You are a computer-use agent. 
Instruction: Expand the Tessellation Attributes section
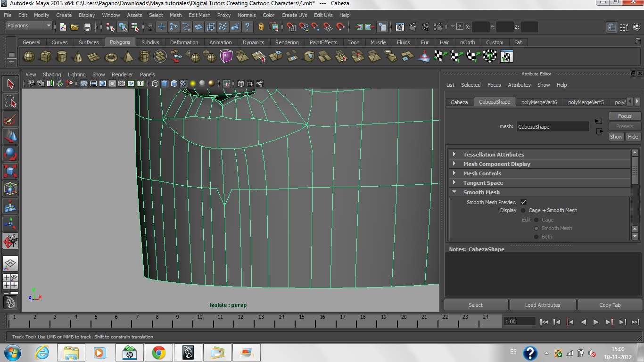click(493, 155)
